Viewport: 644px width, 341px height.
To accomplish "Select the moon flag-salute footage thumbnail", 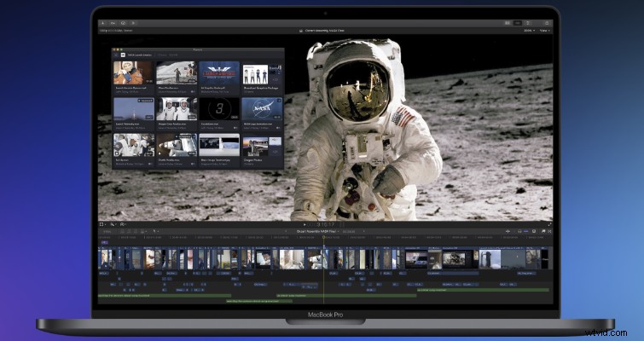I will pos(177,73).
